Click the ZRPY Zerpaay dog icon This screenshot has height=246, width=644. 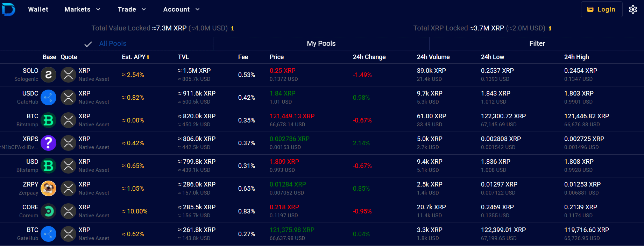pyautogui.click(x=49, y=189)
